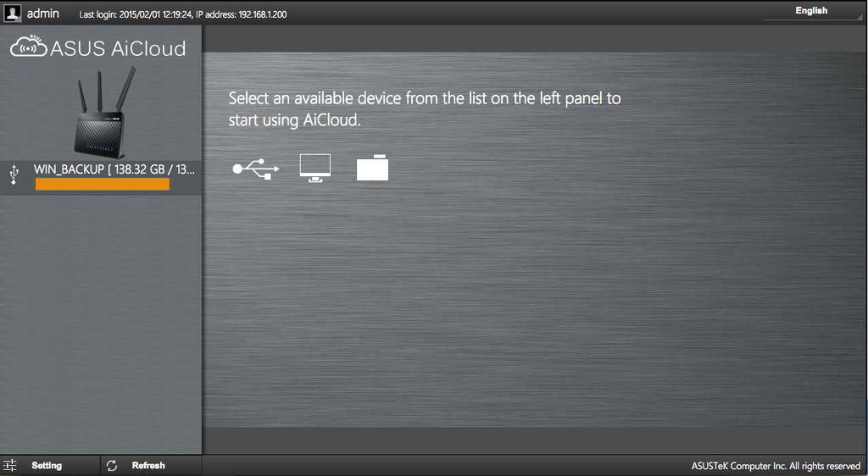Click the circular Refresh arrows icon

[112, 466]
